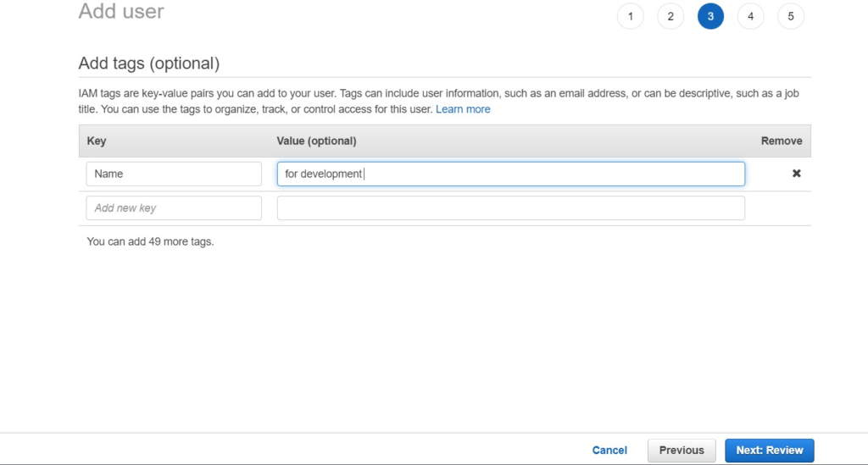868x465 pixels.
Task: Click the Key column header
Action: 97,141
